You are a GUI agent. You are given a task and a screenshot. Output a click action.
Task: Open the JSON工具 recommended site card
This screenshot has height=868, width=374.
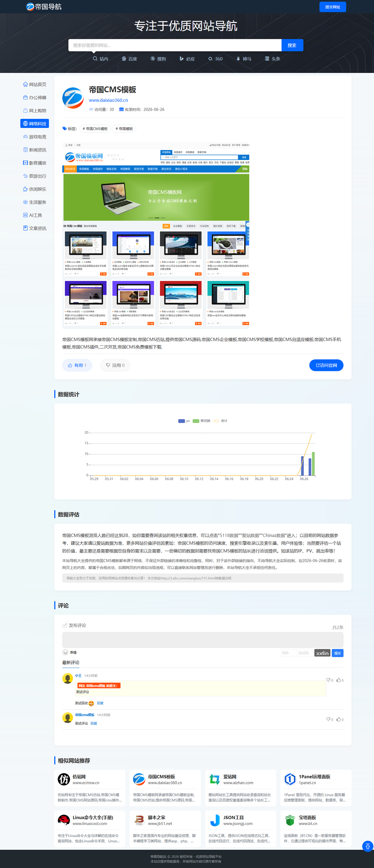pyautogui.click(x=240, y=828)
